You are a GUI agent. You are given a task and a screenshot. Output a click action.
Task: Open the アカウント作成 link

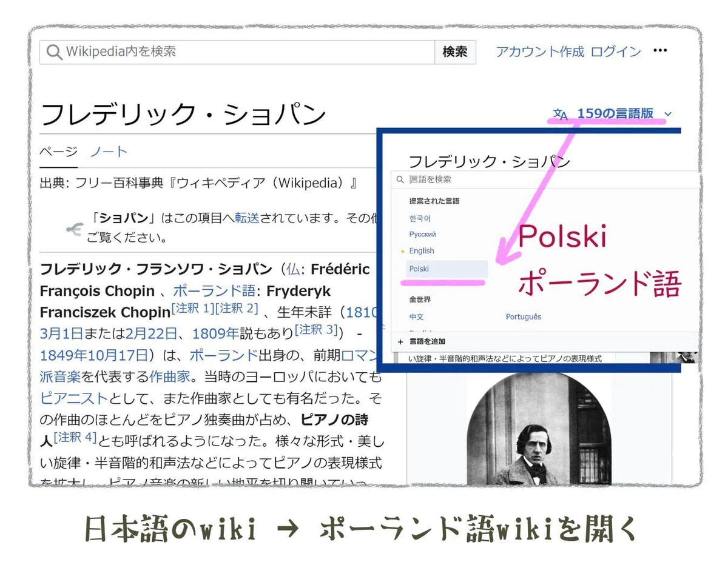click(540, 52)
